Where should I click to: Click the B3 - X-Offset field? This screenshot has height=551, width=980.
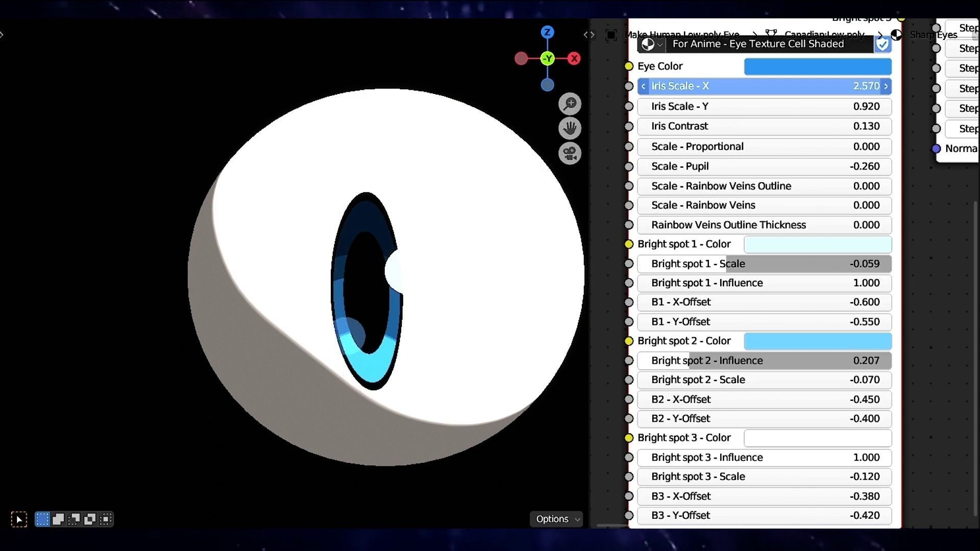764,496
